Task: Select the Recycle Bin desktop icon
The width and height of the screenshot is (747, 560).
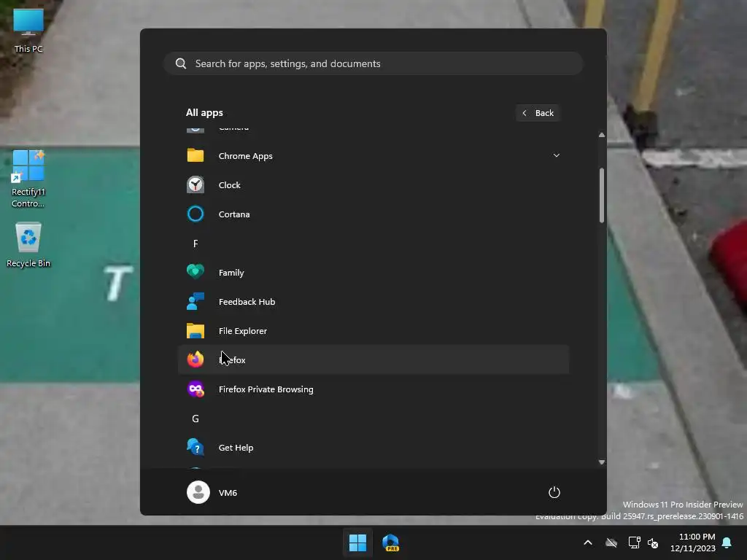Action: pyautogui.click(x=28, y=245)
